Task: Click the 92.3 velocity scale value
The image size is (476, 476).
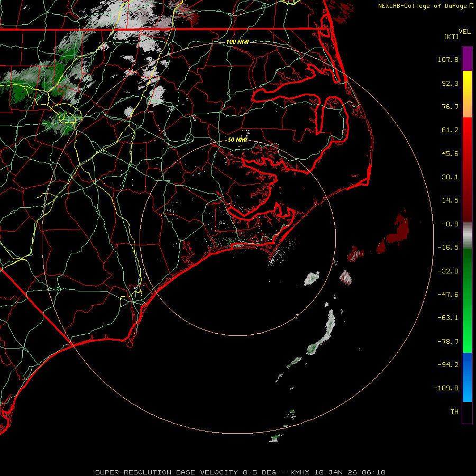Action: pos(450,83)
